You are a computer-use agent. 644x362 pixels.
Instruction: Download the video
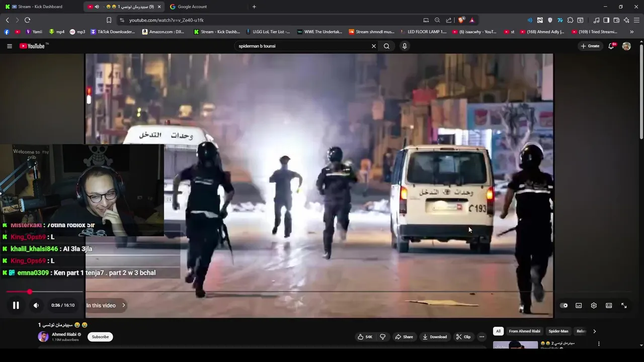point(435,337)
